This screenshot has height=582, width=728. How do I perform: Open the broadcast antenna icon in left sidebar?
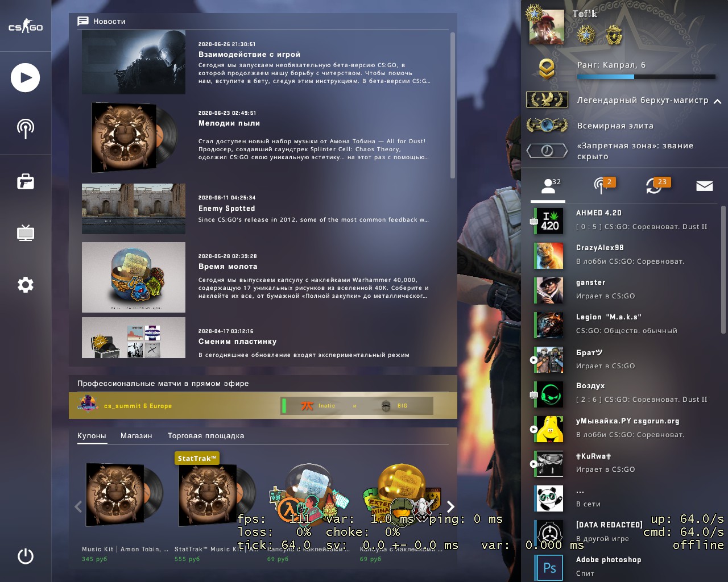tap(26, 128)
